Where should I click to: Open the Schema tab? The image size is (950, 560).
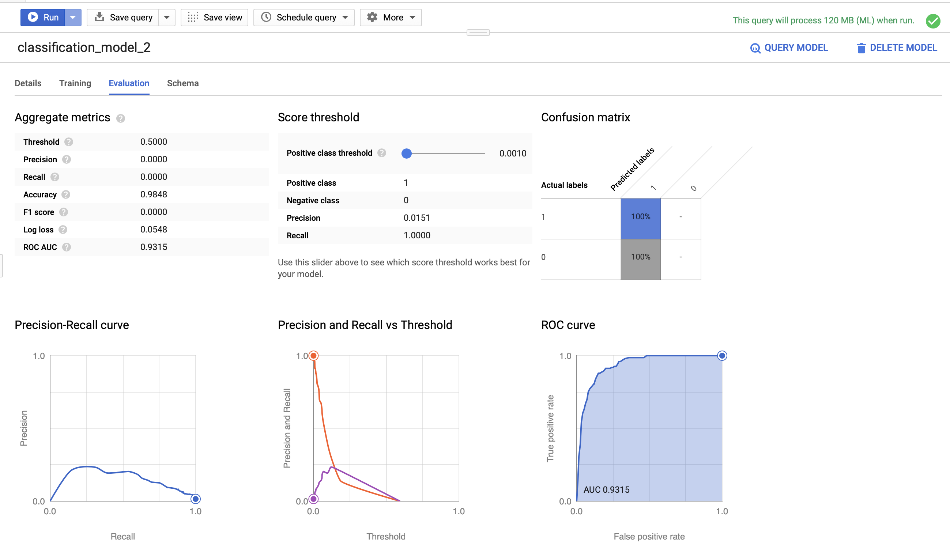point(183,83)
